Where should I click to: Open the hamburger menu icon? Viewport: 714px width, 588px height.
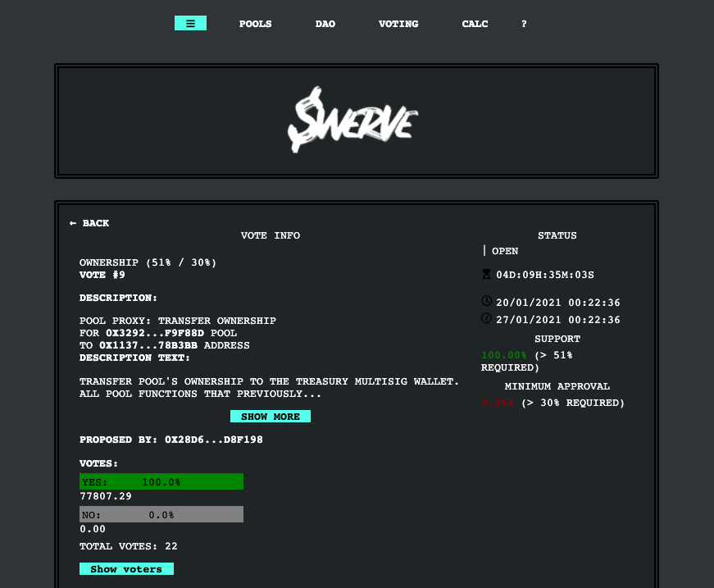point(190,23)
